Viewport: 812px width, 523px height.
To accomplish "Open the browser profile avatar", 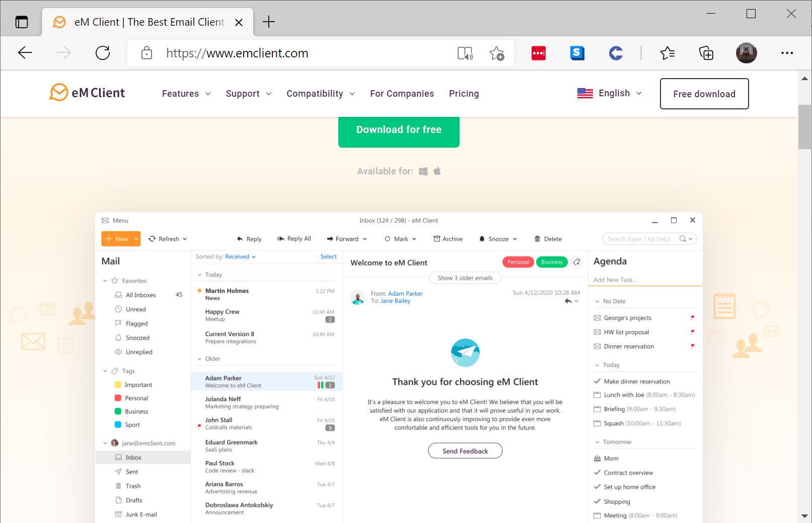I will [x=746, y=52].
